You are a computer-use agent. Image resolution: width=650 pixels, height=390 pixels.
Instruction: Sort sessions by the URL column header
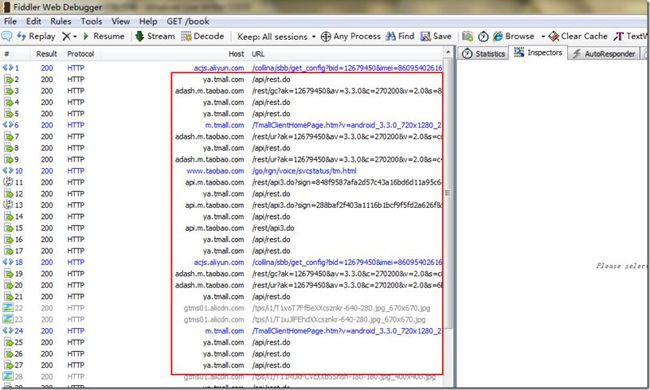coord(258,54)
